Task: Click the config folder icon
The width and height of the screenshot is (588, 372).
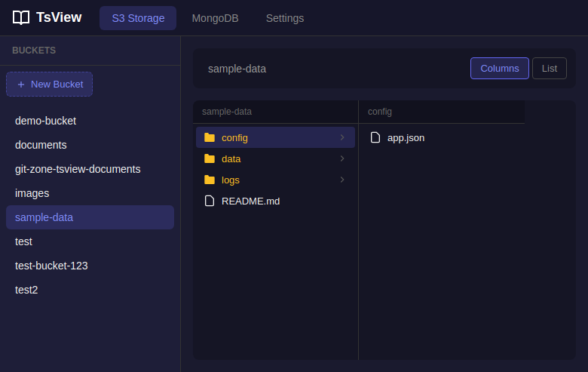Action: (x=210, y=137)
